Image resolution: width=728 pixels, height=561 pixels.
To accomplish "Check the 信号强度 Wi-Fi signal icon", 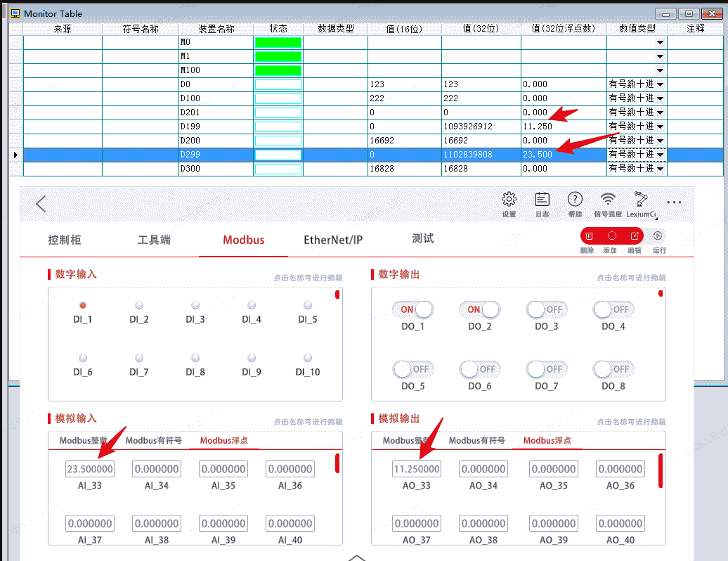I will coord(608,200).
